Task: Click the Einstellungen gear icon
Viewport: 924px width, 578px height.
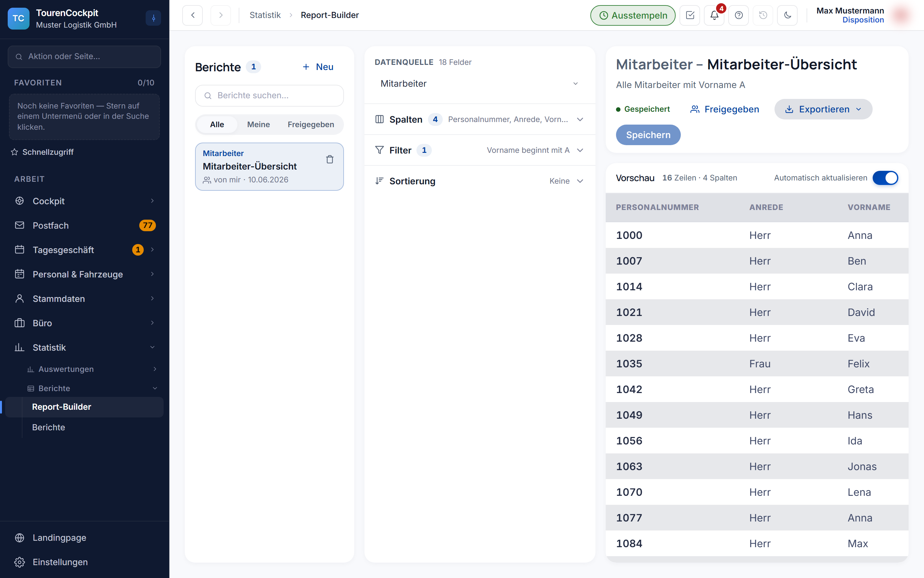Action: [20, 562]
